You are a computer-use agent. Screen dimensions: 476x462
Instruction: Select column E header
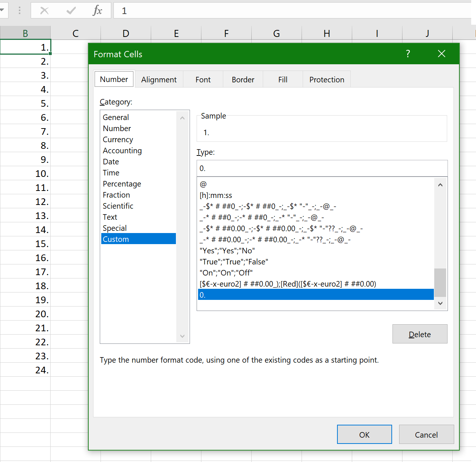(176, 33)
